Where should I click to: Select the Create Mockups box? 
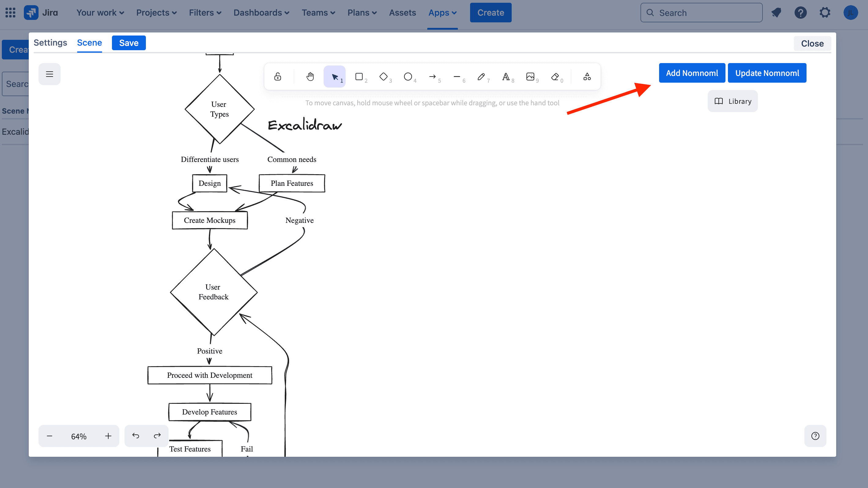click(x=210, y=220)
